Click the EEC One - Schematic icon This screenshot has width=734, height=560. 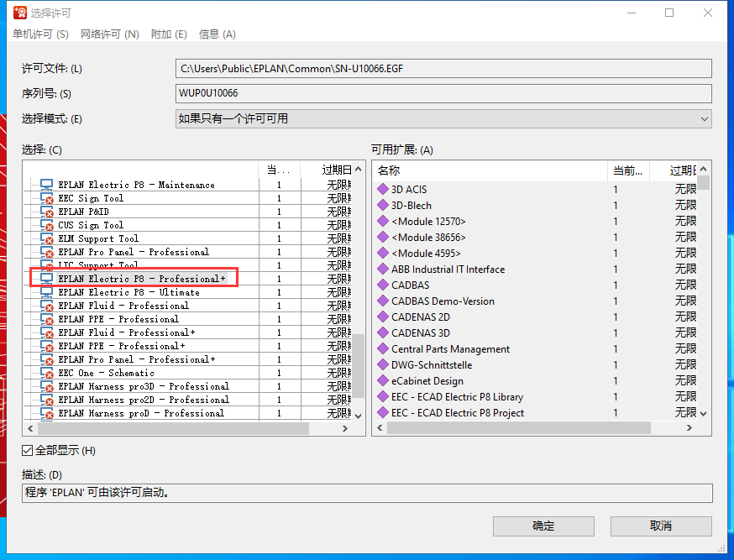pyautogui.click(x=47, y=373)
